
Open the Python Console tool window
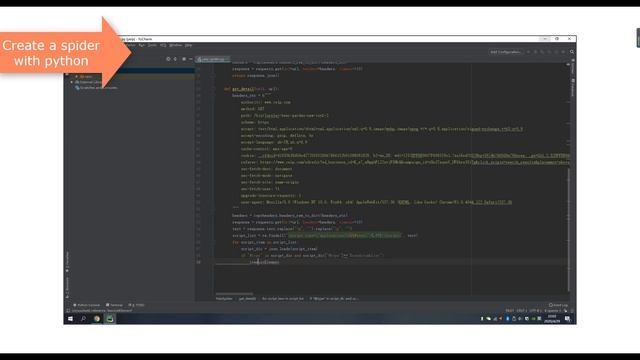click(87, 305)
